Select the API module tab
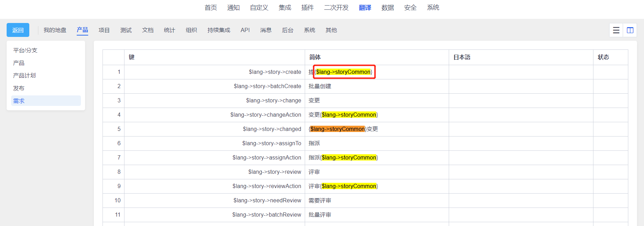This screenshot has height=226, width=644. pos(245,30)
